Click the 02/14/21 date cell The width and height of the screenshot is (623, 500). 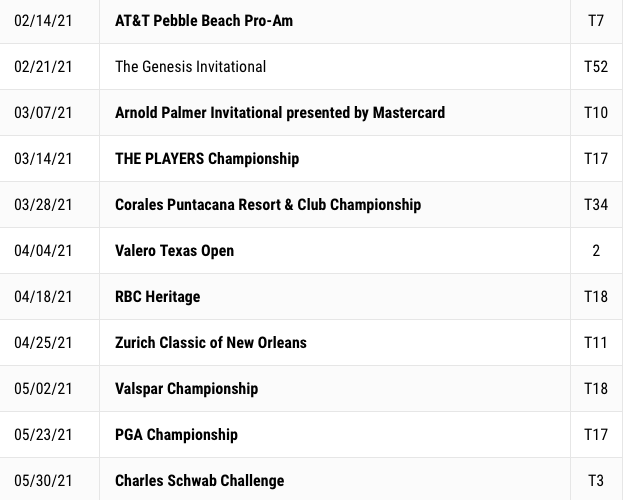[43, 21]
